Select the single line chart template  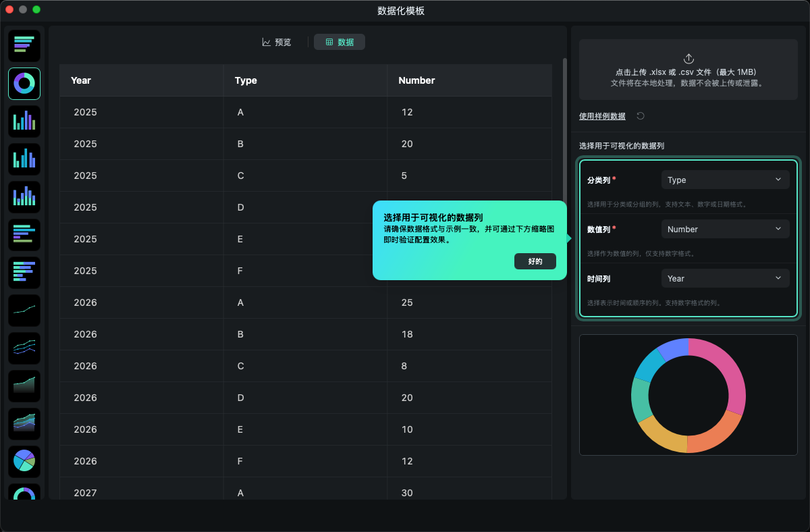(x=24, y=310)
